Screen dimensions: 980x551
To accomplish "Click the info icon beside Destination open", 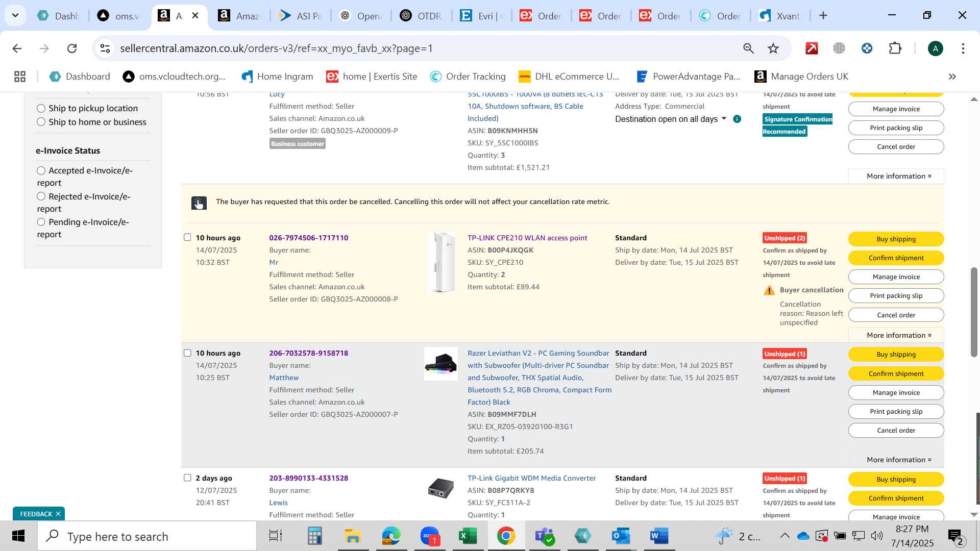I will point(737,119).
